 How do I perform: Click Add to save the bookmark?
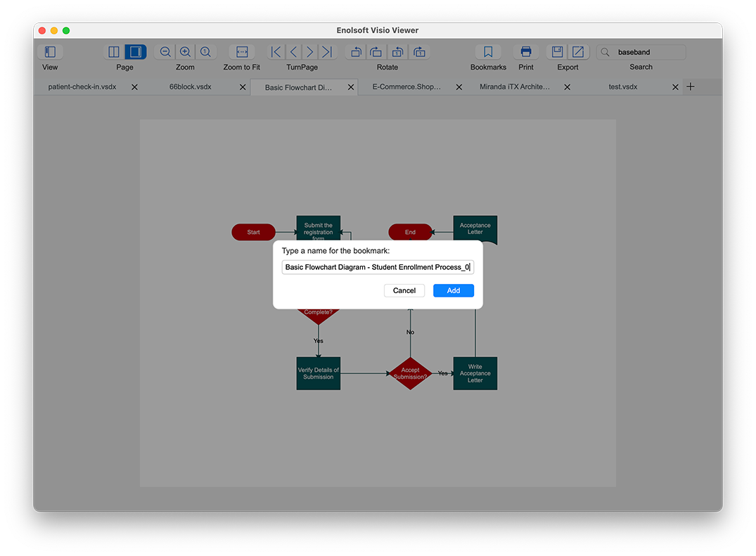(454, 290)
